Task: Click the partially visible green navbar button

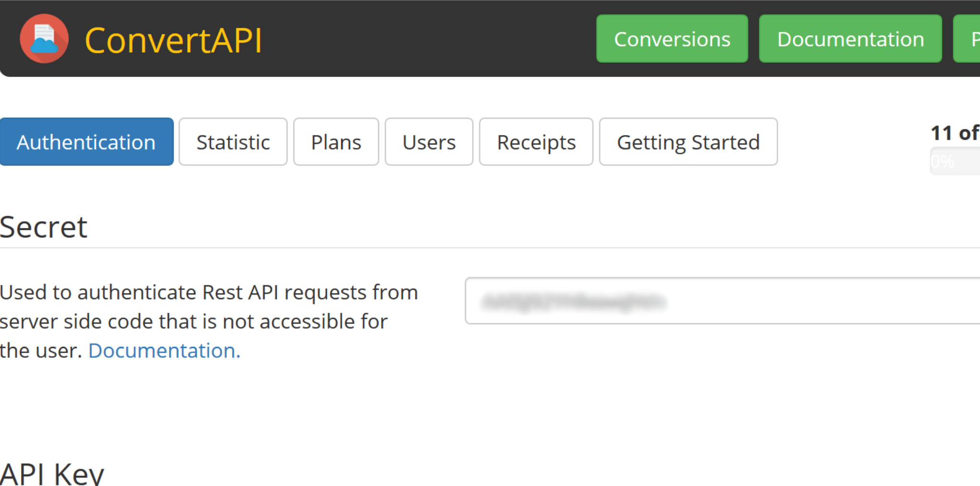Action: pyautogui.click(x=971, y=39)
